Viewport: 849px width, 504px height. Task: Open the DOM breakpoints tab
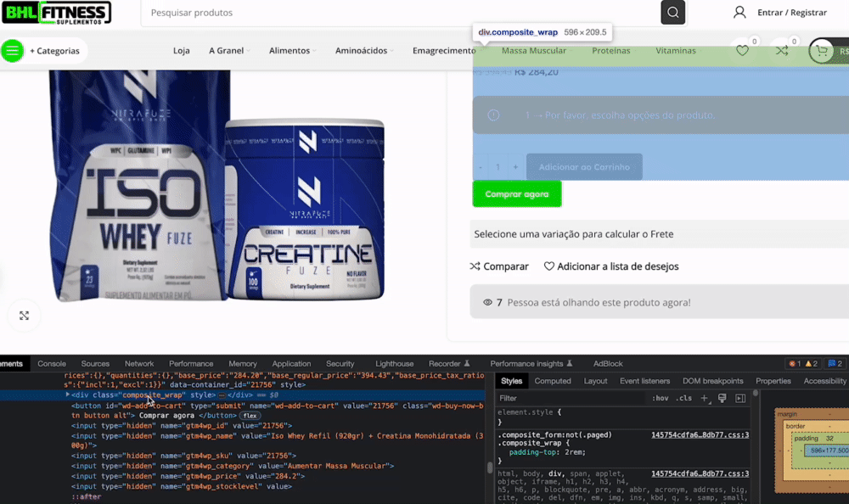[712, 381]
